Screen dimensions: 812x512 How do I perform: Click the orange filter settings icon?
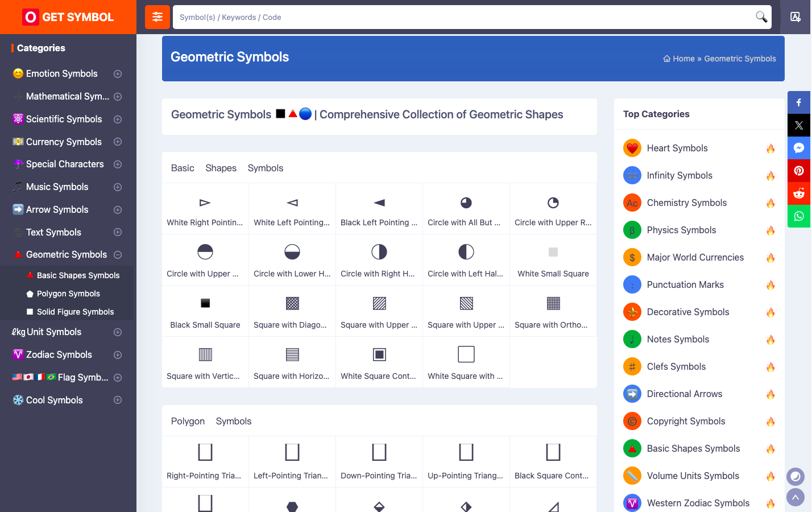[x=158, y=17]
